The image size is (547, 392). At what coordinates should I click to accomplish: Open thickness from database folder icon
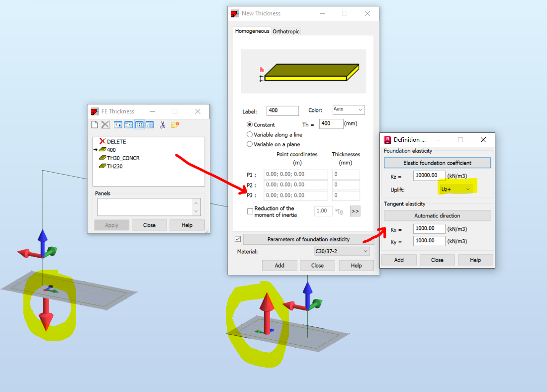(x=175, y=125)
